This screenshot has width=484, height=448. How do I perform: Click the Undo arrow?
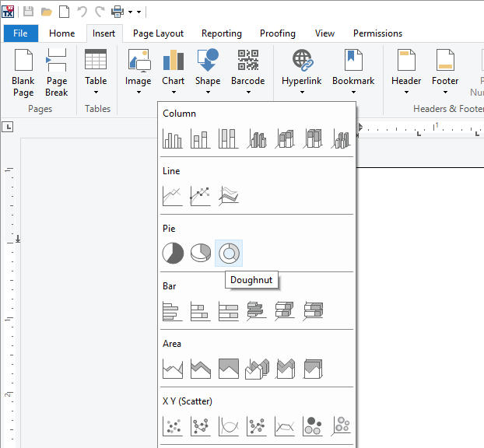coord(82,12)
